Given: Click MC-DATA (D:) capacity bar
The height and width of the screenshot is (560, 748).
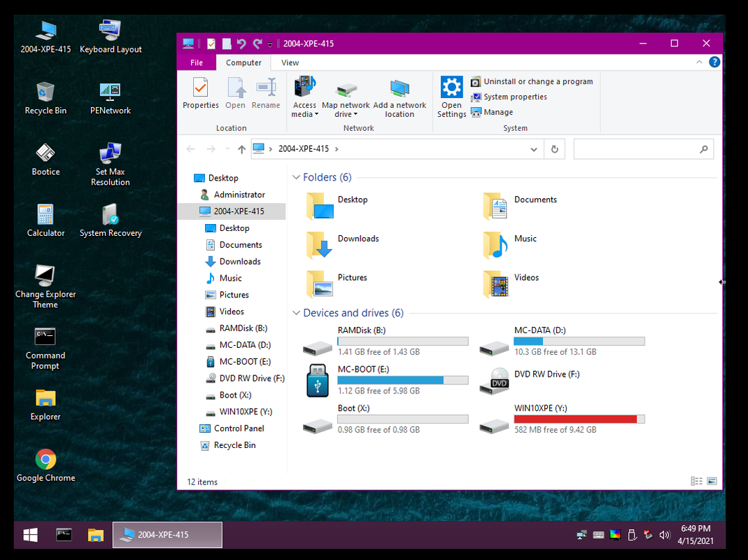Looking at the screenshot, I should pyautogui.click(x=579, y=342).
